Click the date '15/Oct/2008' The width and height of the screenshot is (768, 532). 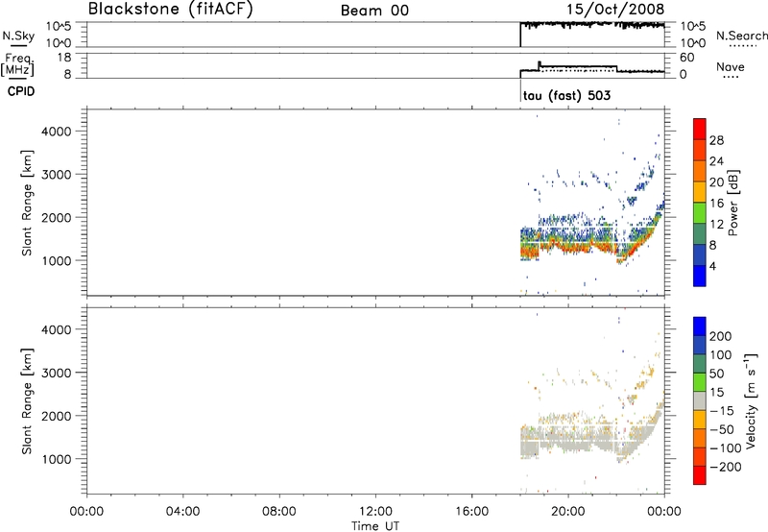click(615, 10)
